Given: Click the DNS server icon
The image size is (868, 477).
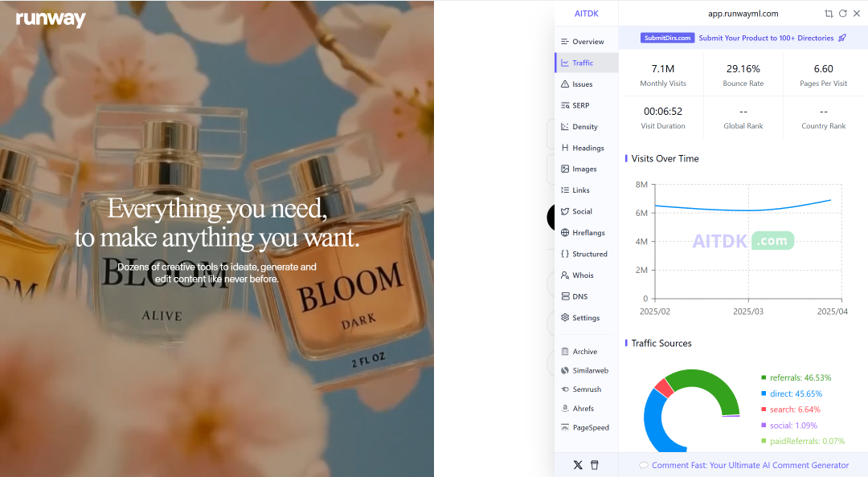Looking at the screenshot, I should (565, 296).
